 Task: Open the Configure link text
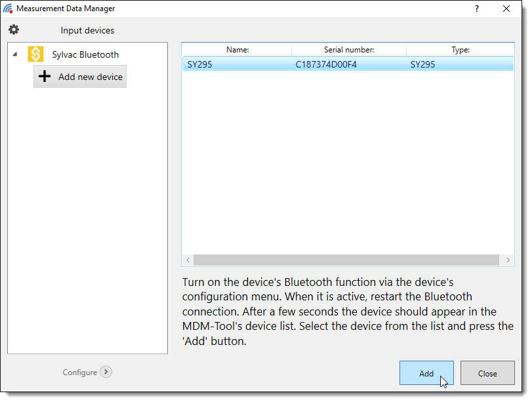(79, 372)
